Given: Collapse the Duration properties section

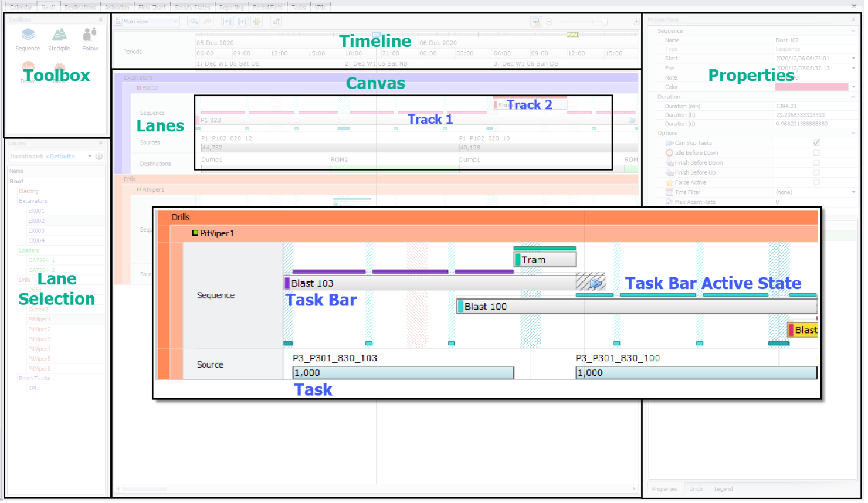Looking at the screenshot, I should click(853, 97).
